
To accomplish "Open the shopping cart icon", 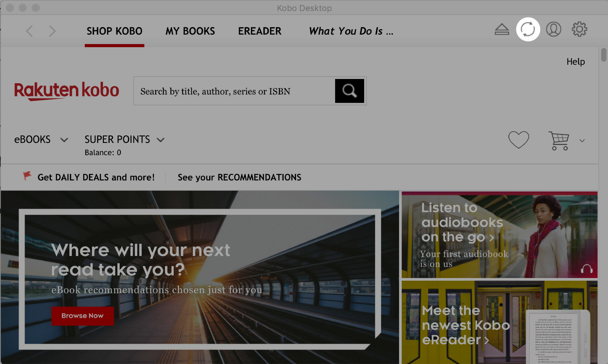I will 559,139.
